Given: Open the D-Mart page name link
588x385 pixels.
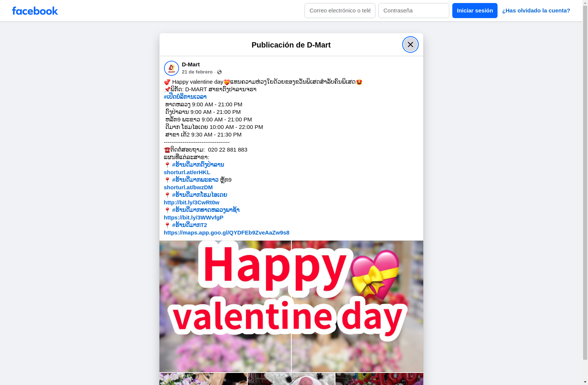Looking at the screenshot, I should point(191,64).
